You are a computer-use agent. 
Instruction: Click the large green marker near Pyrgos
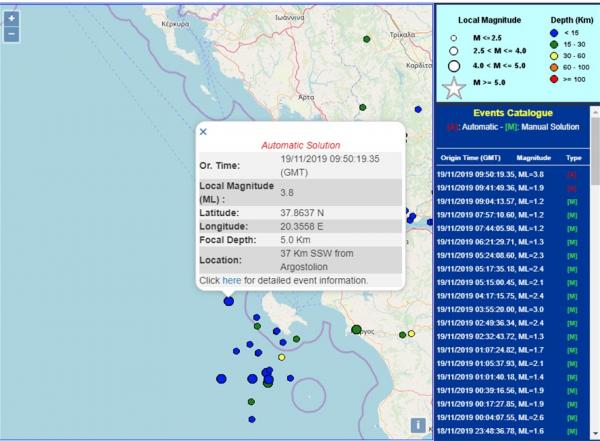pyautogui.click(x=356, y=329)
